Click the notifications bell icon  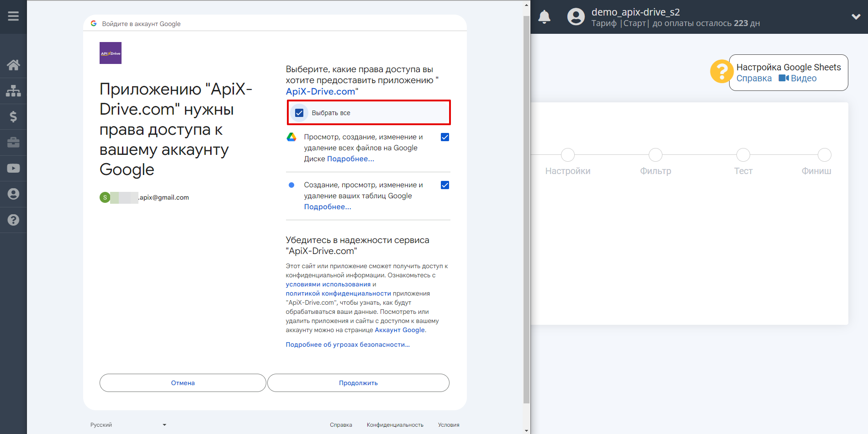[x=544, y=17]
